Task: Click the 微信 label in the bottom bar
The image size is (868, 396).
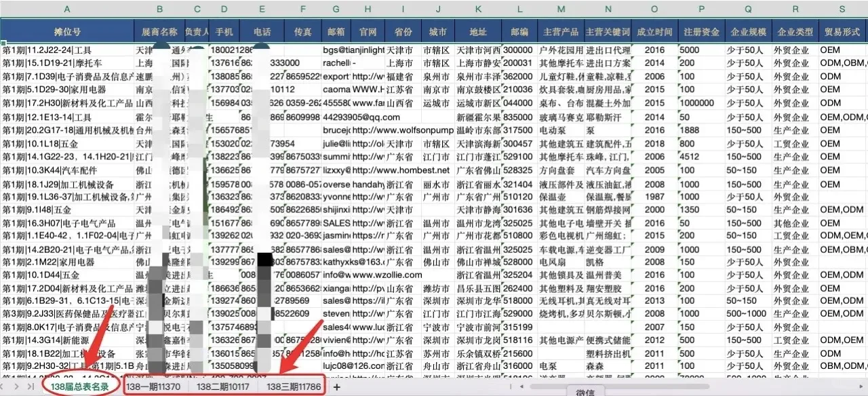Action: (585, 392)
